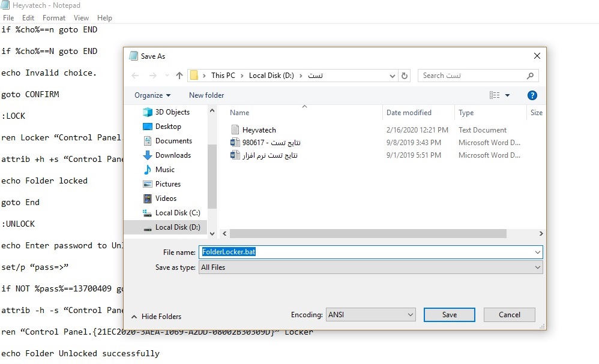This screenshot has height=364, width=599.
Task: Click the Save As dialog title icon
Action: (133, 56)
